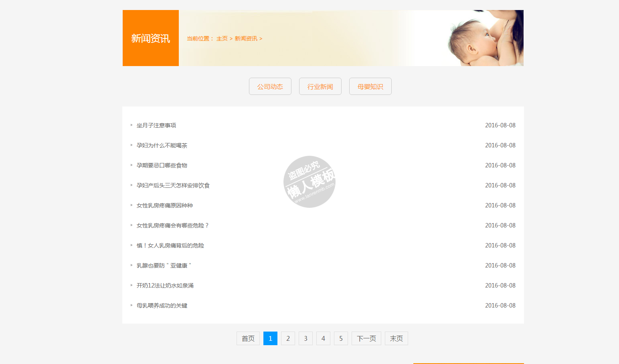The image size is (619, 364).
Task: View article 女性乳房疼痛原因种种
Action: pos(165,205)
